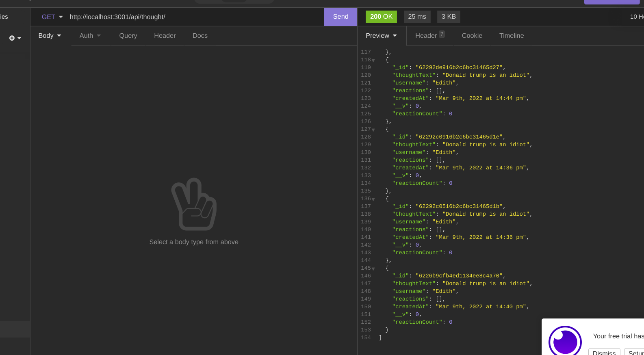Image resolution: width=644 pixels, height=355 pixels.
Task: Switch to the response Header tab
Action: point(430,36)
